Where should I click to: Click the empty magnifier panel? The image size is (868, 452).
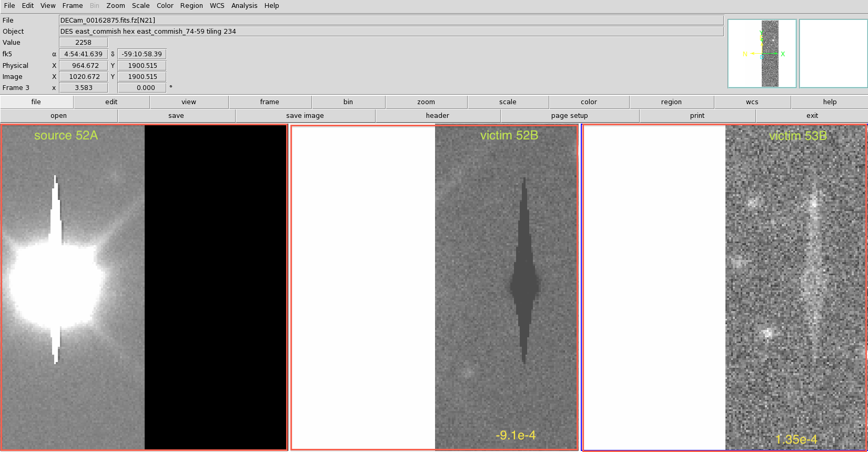coord(833,54)
